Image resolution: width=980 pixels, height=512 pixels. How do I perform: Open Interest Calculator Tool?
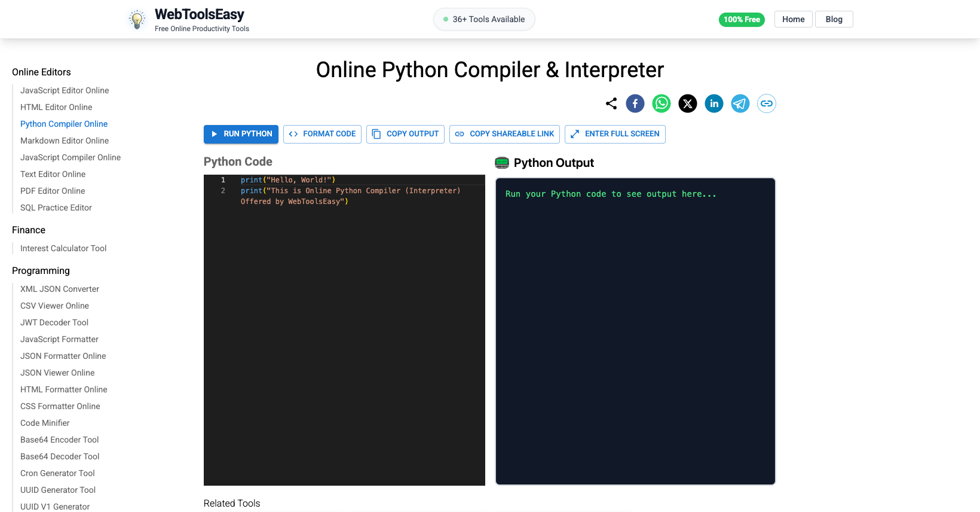click(x=63, y=248)
